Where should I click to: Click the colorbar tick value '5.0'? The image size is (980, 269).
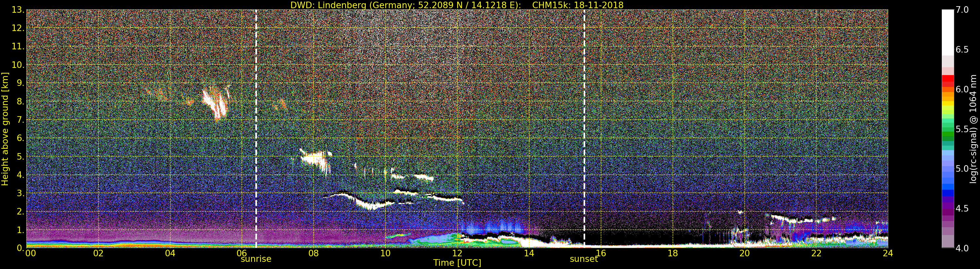962,169
